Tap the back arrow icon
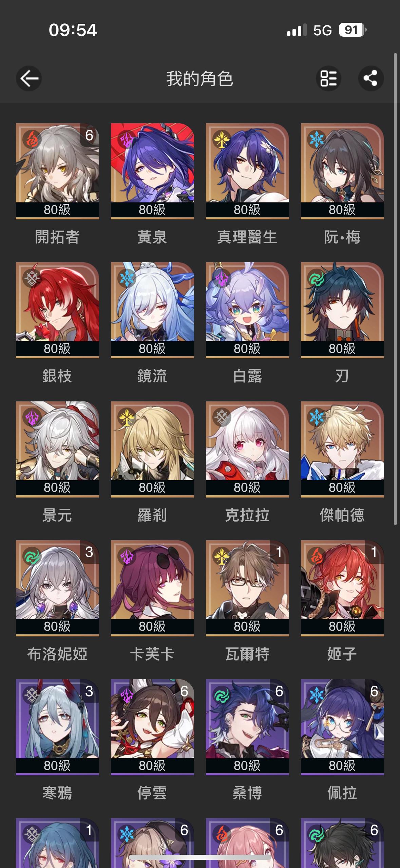The height and width of the screenshot is (868, 400). [29, 78]
